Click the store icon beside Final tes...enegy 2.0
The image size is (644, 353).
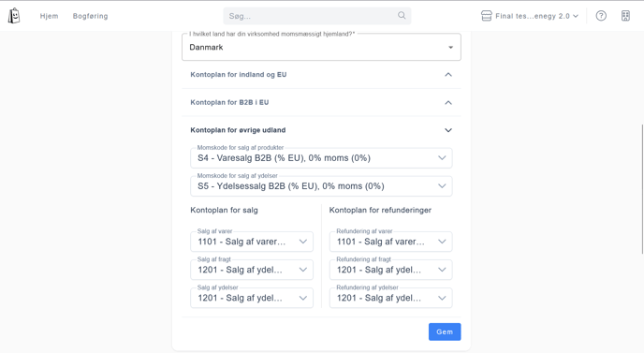point(487,16)
